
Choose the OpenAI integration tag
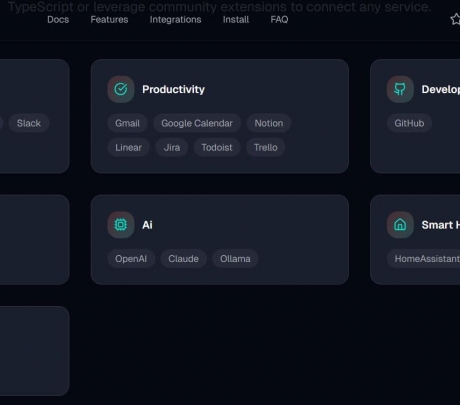pos(131,259)
